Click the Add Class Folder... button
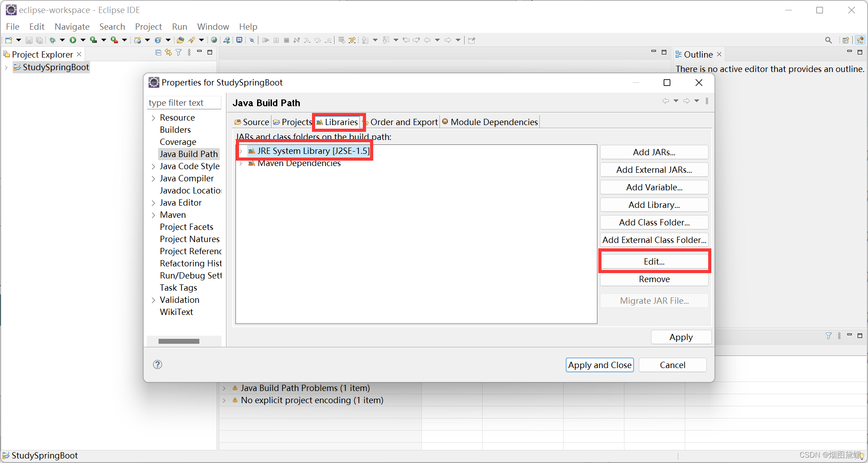This screenshot has height=463, width=868. (654, 222)
